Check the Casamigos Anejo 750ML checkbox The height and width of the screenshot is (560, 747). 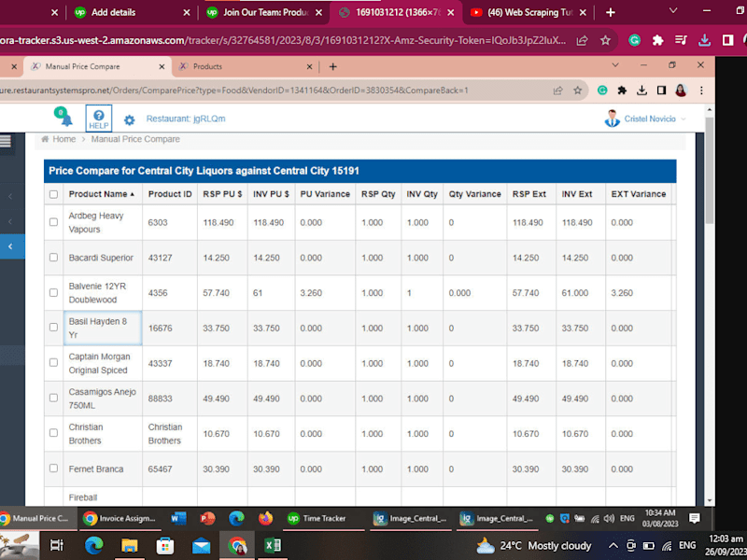[53, 399]
